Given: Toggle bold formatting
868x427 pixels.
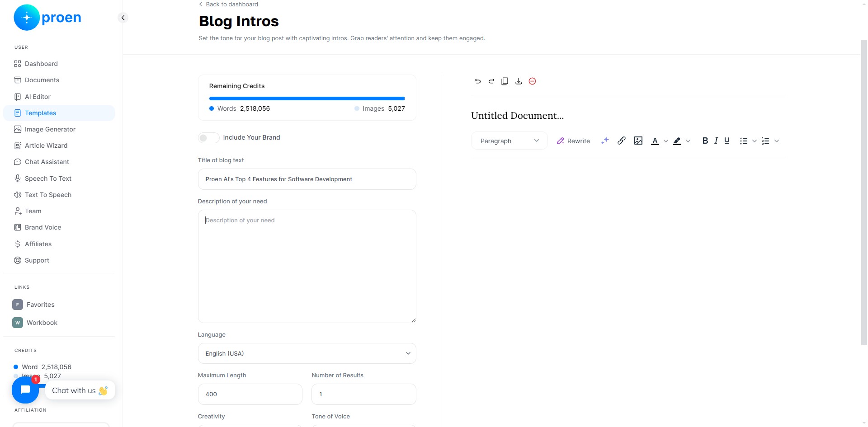Looking at the screenshot, I should [705, 141].
